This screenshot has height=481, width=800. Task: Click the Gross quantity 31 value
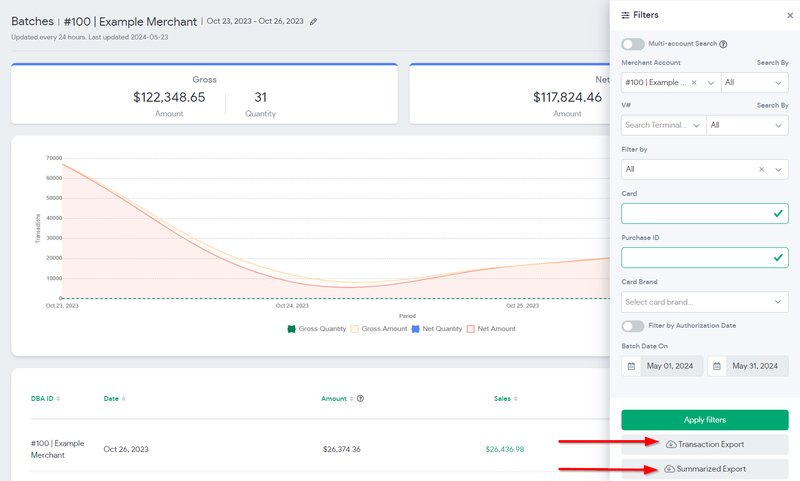pos(261,97)
